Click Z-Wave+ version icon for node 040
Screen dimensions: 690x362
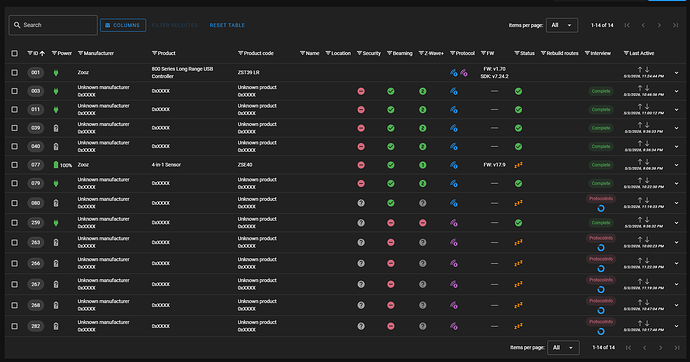(422, 146)
